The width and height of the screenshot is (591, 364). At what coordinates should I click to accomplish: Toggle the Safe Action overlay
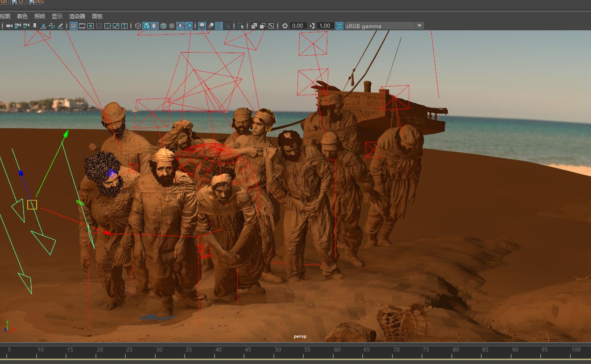point(116,26)
